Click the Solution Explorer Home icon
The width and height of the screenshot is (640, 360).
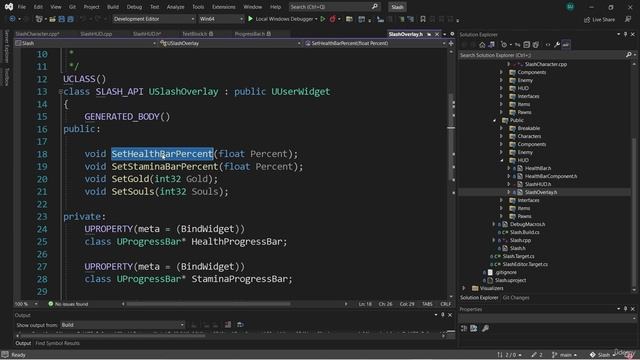(x=482, y=44)
